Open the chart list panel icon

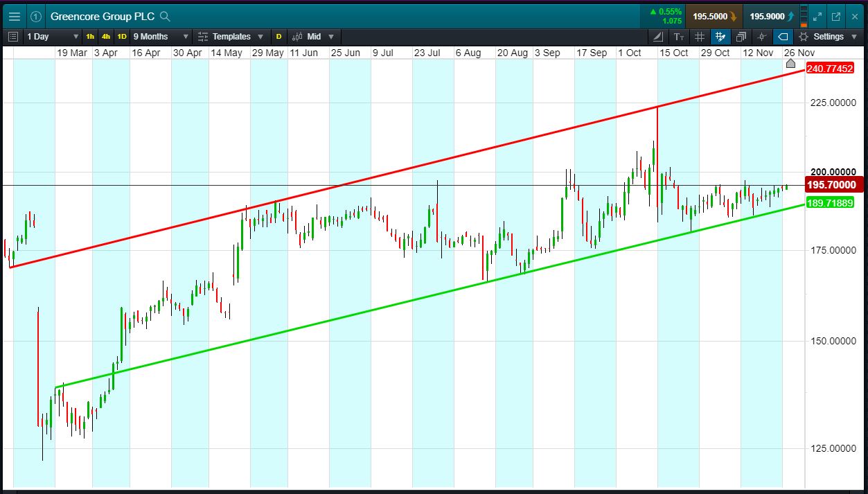pos(13,36)
